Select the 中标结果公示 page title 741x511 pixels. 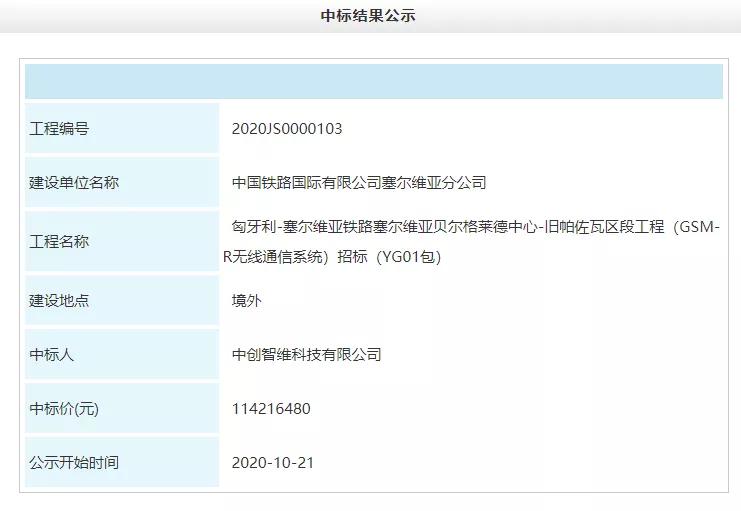[x=368, y=16]
